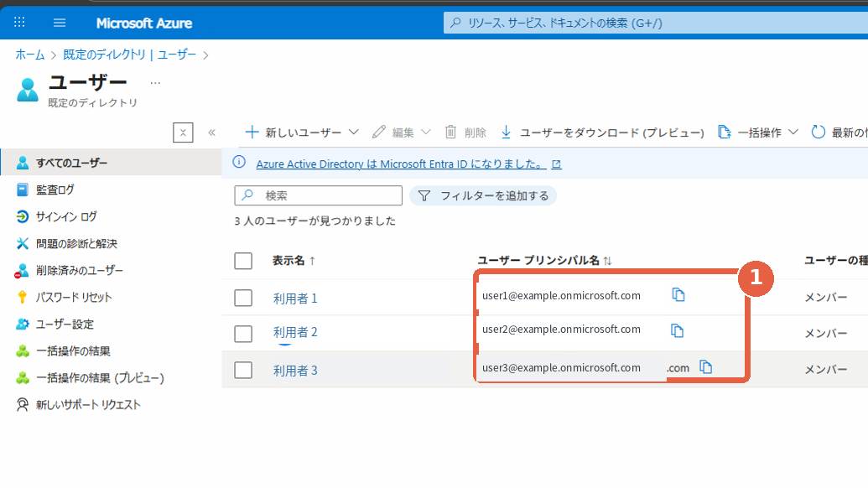Click ユーザーをダウンロード (プレビュー)
This screenshot has width=868, height=488.
click(x=602, y=132)
